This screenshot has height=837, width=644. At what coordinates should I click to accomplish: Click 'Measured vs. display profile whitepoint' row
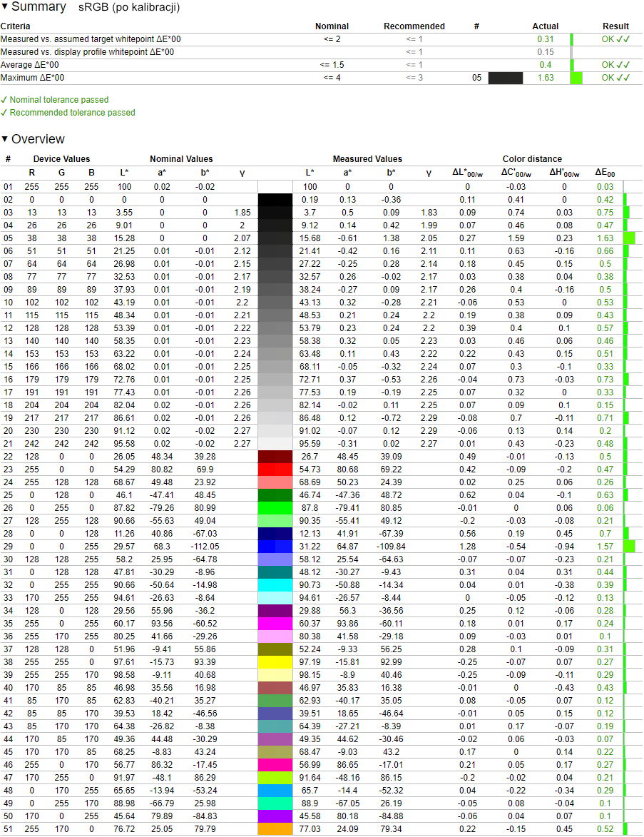coord(321,52)
